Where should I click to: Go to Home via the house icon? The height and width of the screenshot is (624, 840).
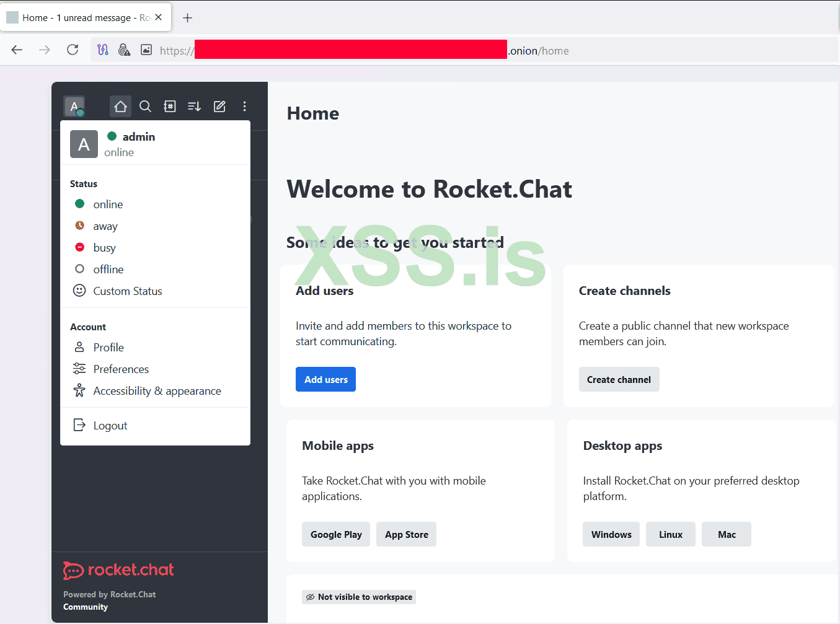(x=120, y=107)
